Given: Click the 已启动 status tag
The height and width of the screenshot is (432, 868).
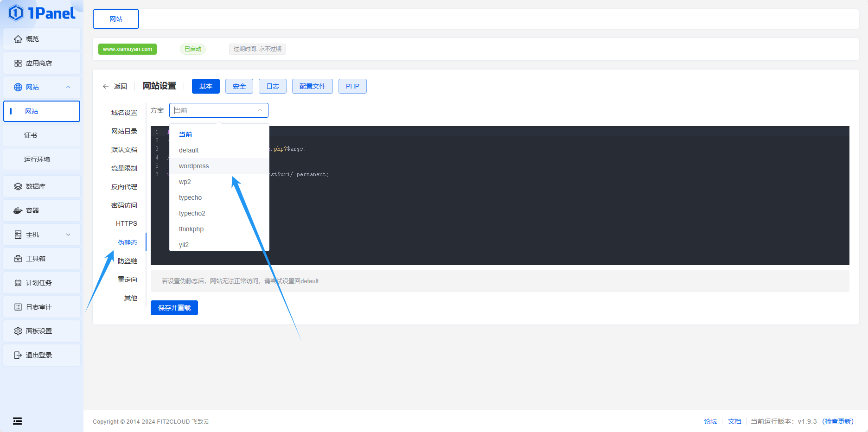Looking at the screenshot, I should (193, 49).
